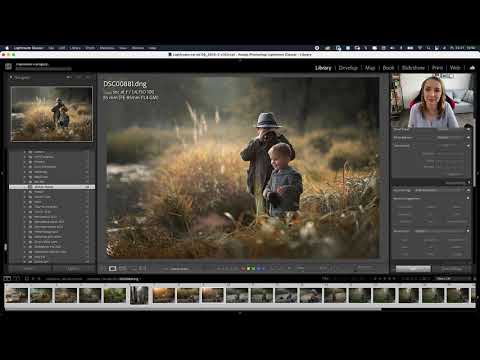
Task: Open the Help menu
Action: pyautogui.click(x=153, y=48)
